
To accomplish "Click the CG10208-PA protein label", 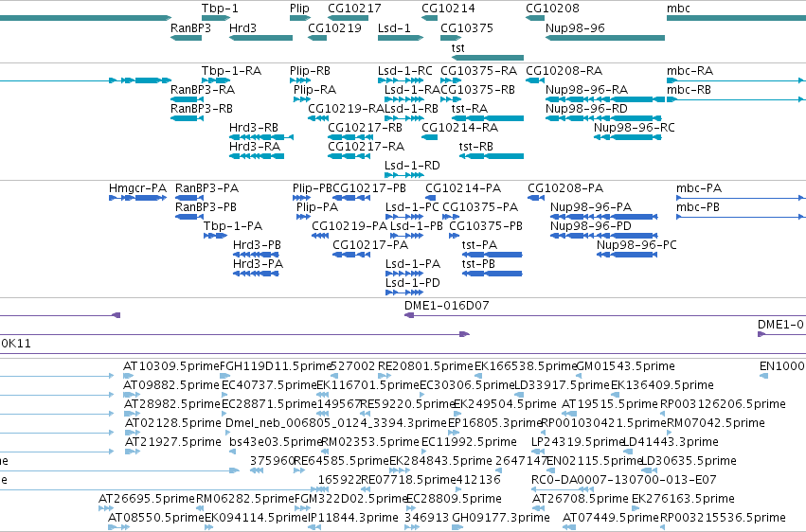I will coord(565,188).
